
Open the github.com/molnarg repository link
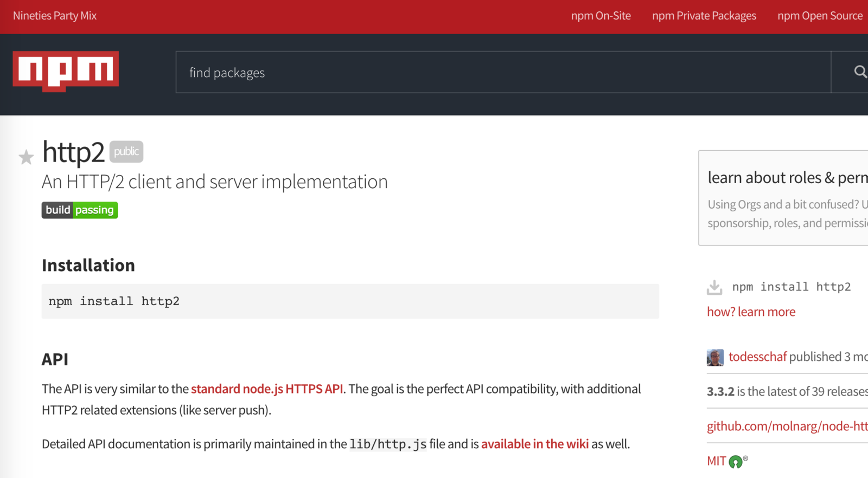787,427
